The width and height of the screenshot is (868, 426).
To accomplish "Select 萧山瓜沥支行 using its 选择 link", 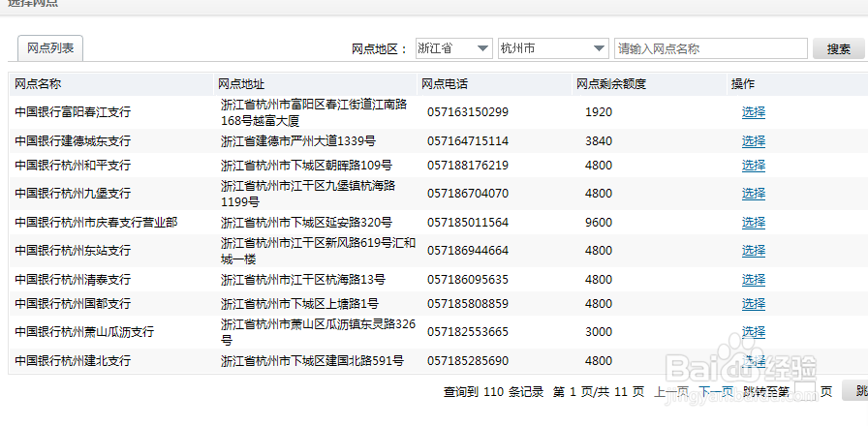I will (x=754, y=332).
